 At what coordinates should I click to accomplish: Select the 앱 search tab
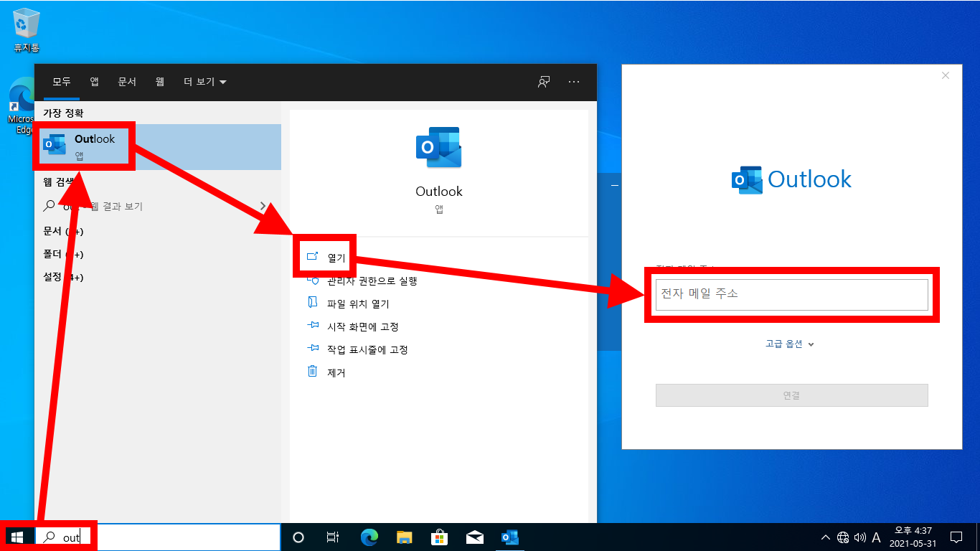click(94, 82)
